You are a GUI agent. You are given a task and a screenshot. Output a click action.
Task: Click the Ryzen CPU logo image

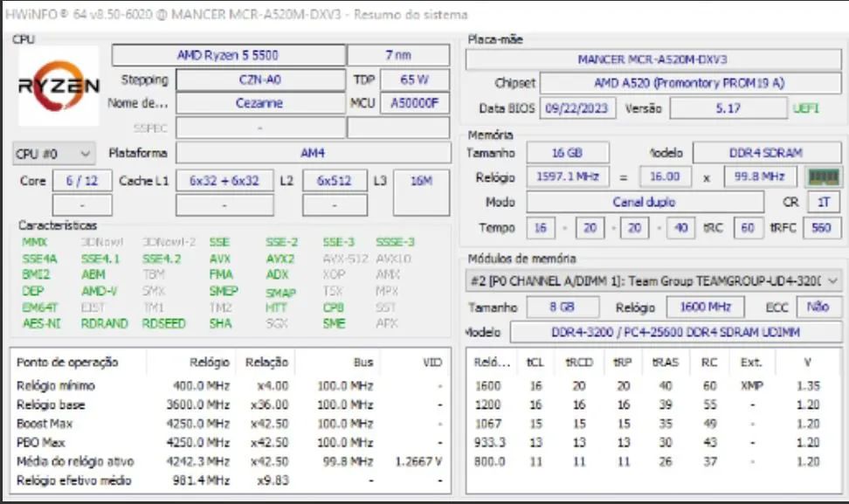coord(59,86)
